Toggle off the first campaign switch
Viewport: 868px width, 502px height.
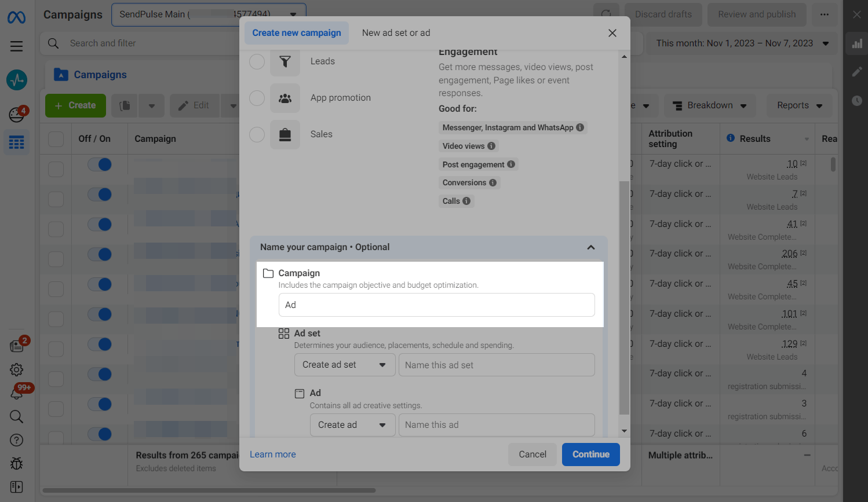pyautogui.click(x=100, y=164)
